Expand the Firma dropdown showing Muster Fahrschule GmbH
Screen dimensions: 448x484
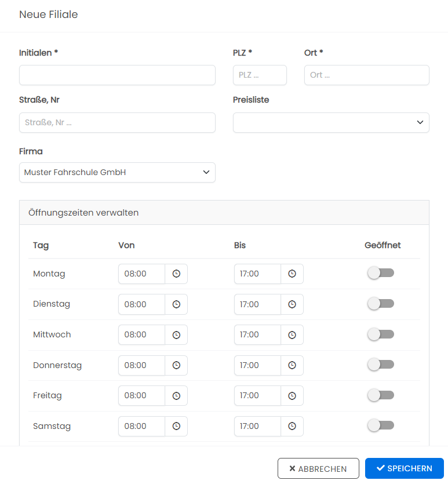pos(117,173)
